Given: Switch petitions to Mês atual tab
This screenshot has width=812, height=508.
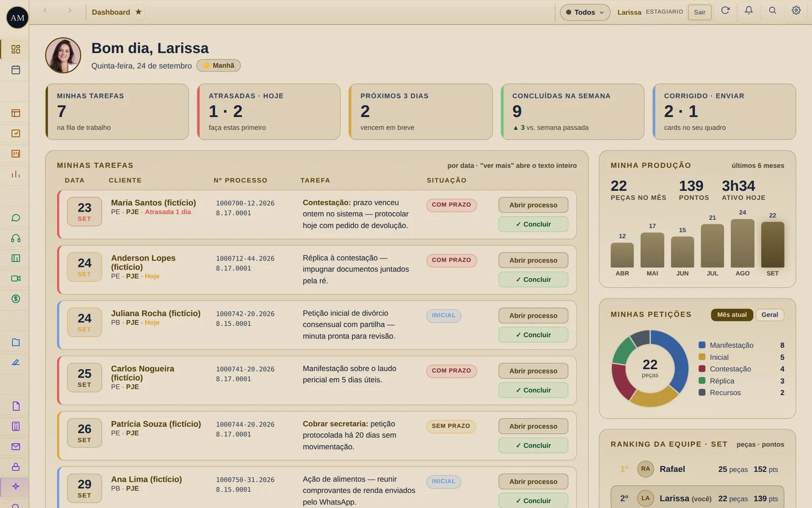Looking at the screenshot, I should click(x=732, y=315).
